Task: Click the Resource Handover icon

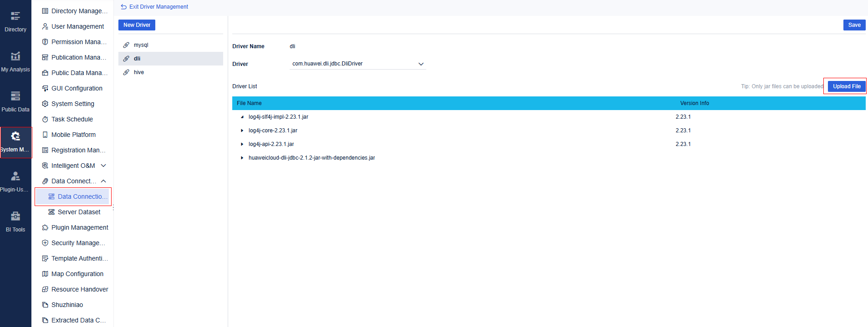Action: (45, 289)
